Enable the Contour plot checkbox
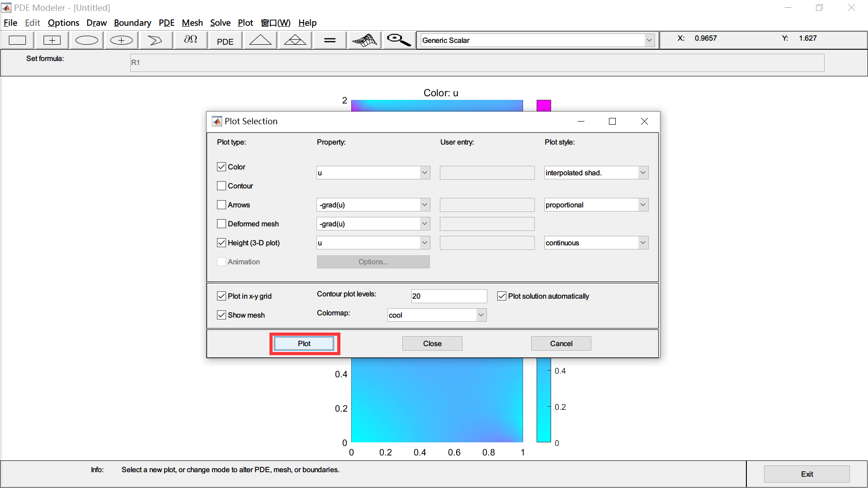Screen dimensions: 868x488 [x=221, y=186]
